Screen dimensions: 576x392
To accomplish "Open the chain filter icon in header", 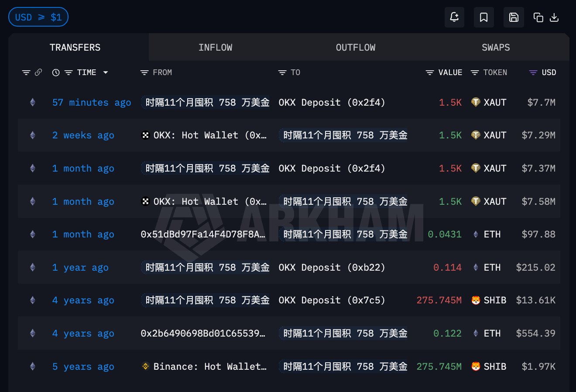I will click(x=26, y=72).
